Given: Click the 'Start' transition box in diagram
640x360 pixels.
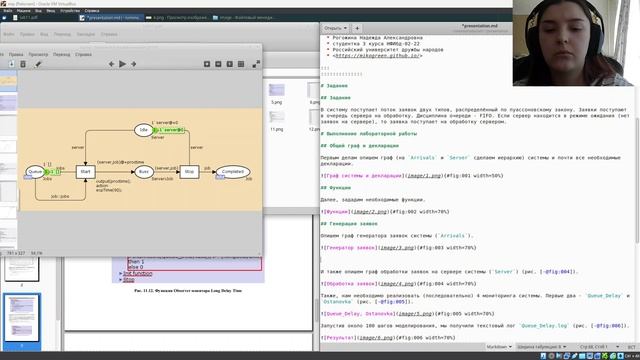Looking at the screenshot, I should tap(85, 172).
